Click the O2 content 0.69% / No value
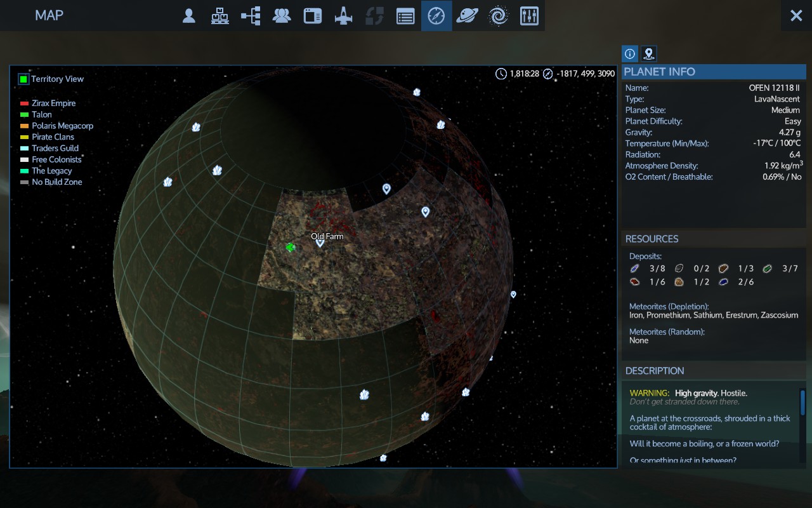812x508 pixels. point(782,177)
